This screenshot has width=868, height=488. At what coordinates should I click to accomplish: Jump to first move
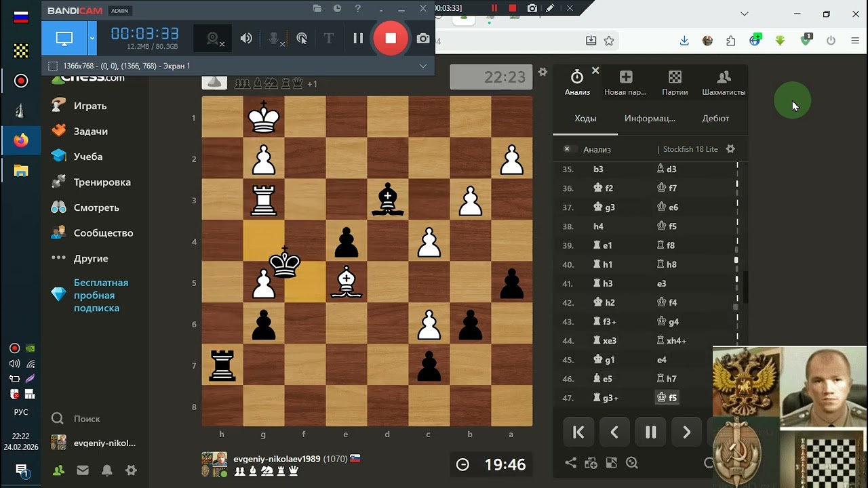pos(578,432)
